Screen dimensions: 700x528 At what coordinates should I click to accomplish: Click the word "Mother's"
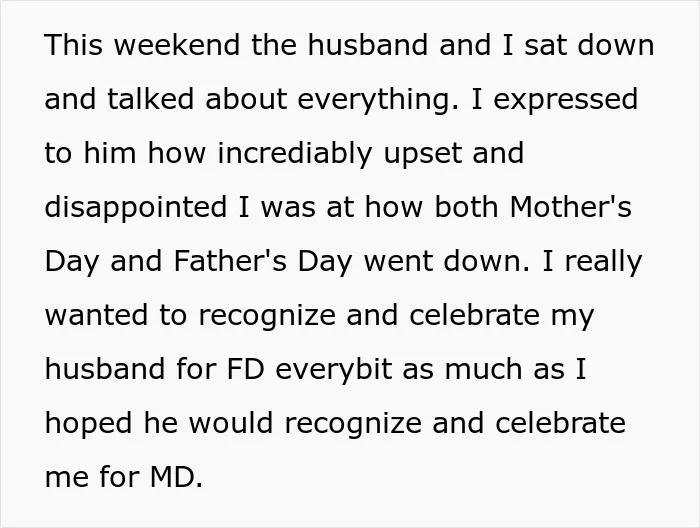[x=571, y=207]
